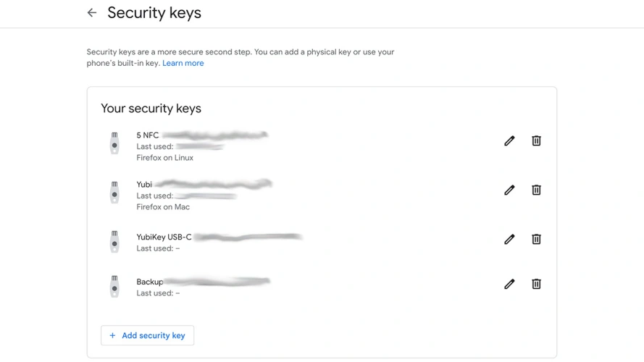
Task: Click the Backup key device icon
Action: (114, 287)
